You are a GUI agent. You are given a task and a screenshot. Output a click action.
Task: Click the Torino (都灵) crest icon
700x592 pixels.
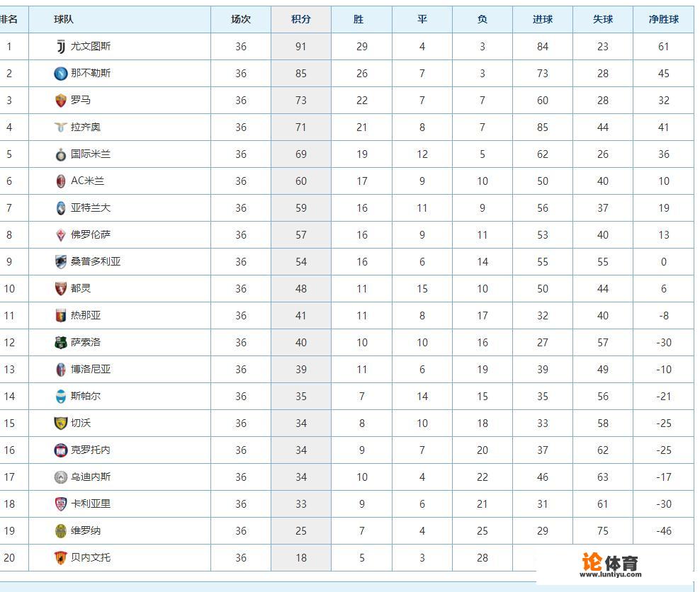click(61, 289)
